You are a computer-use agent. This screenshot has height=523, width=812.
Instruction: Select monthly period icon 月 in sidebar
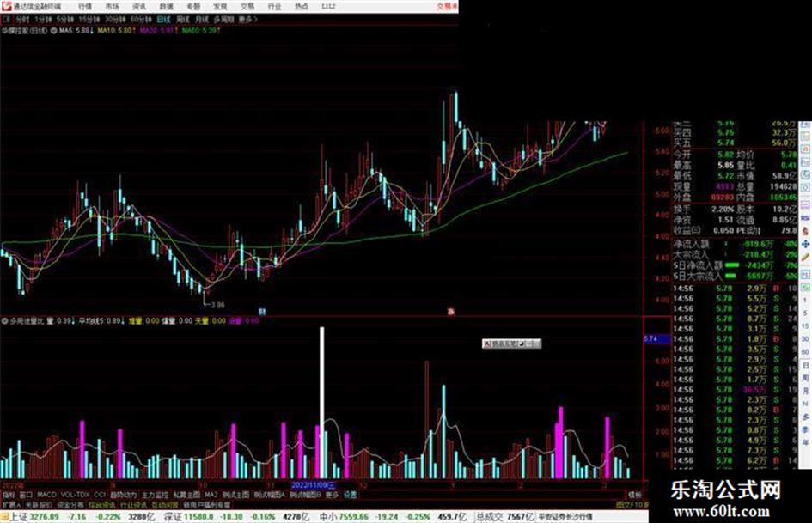click(x=805, y=391)
